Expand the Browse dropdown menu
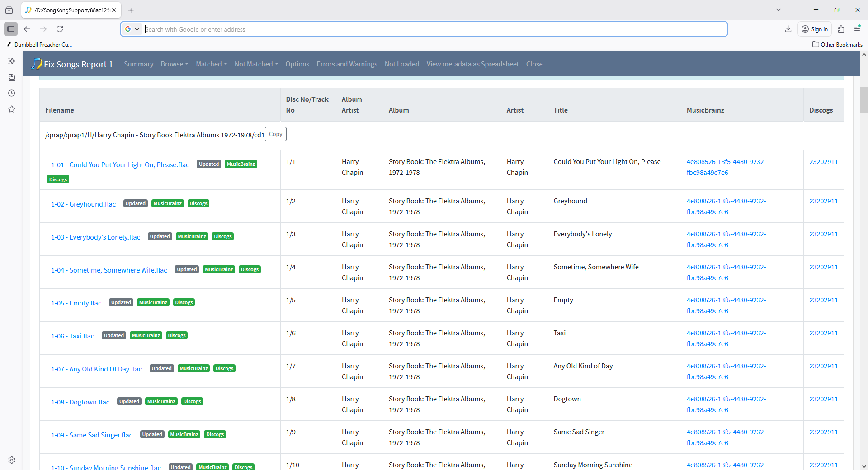Image resolution: width=868 pixels, height=470 pixels. (175, 64)
